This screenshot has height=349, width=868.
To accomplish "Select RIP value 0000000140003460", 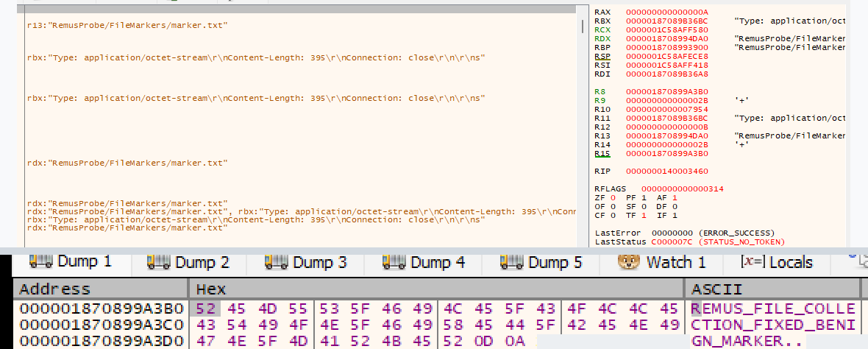I will (667, 171).
